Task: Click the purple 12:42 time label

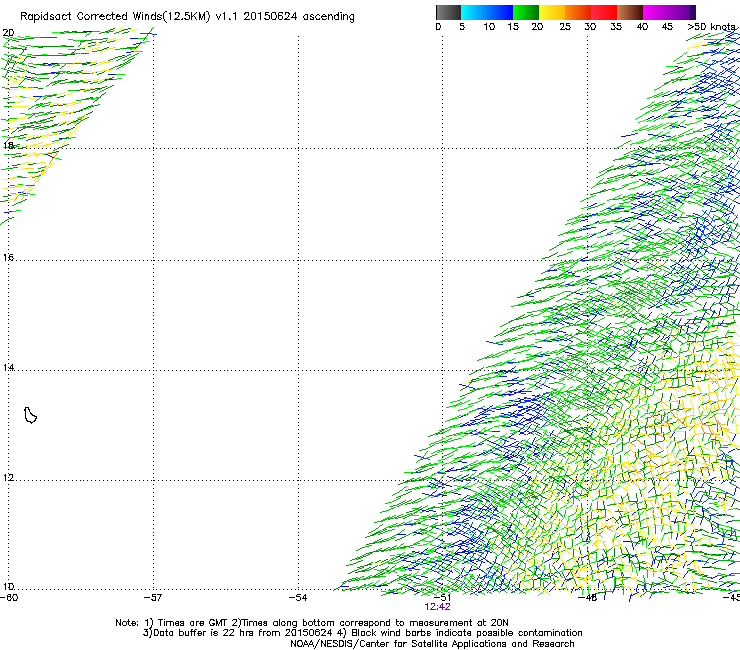Action: click(x=437, y=607)
